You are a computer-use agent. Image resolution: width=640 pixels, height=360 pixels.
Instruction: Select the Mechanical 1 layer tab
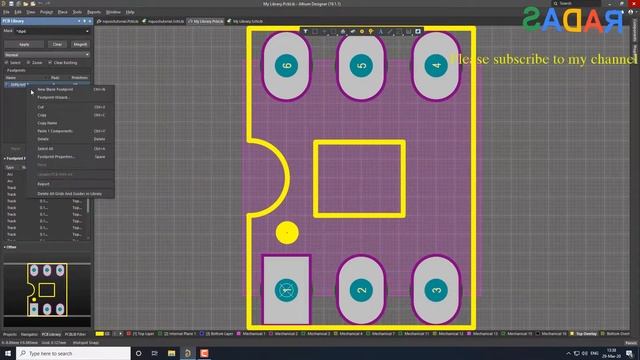click(251, 334)
